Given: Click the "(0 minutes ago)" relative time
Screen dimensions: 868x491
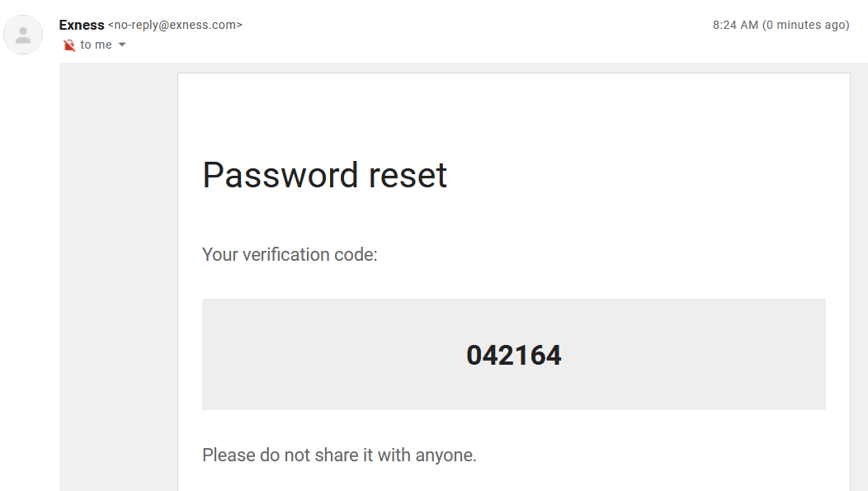Looking at the screenshot, I should pos(806,25).
